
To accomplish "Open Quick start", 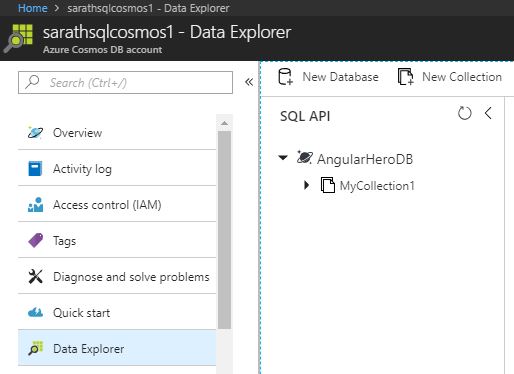I will coord(117,312).
